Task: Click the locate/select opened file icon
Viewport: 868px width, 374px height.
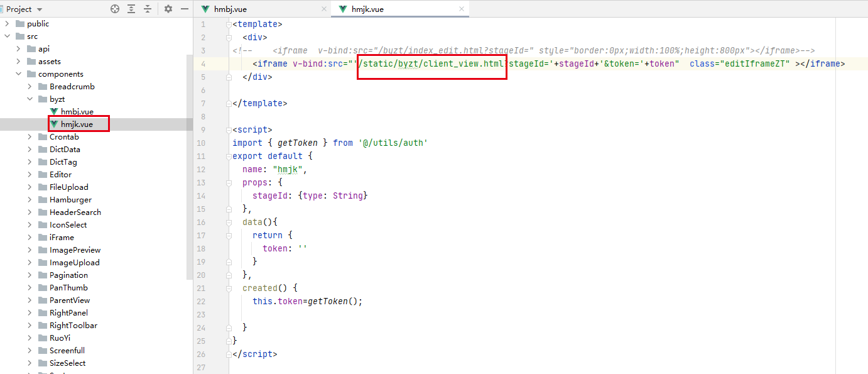Action: pos(114,9)
